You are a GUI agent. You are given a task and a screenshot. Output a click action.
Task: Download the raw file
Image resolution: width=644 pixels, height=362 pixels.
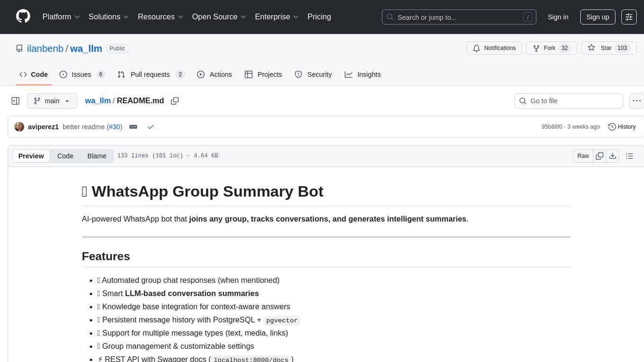(612, 156)
